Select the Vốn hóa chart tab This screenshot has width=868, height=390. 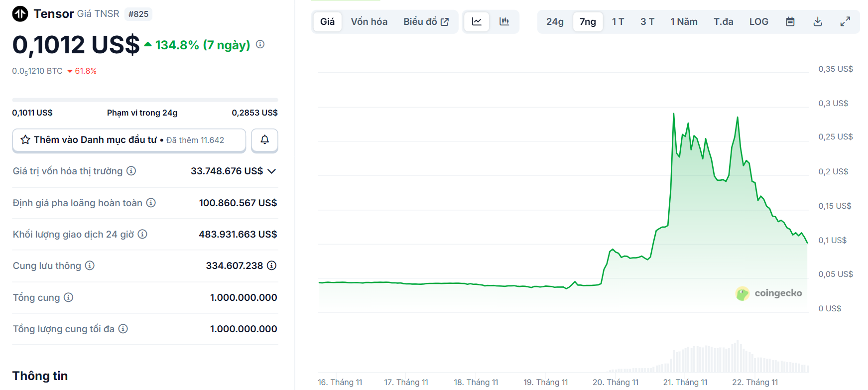click(x=369, y=21)
